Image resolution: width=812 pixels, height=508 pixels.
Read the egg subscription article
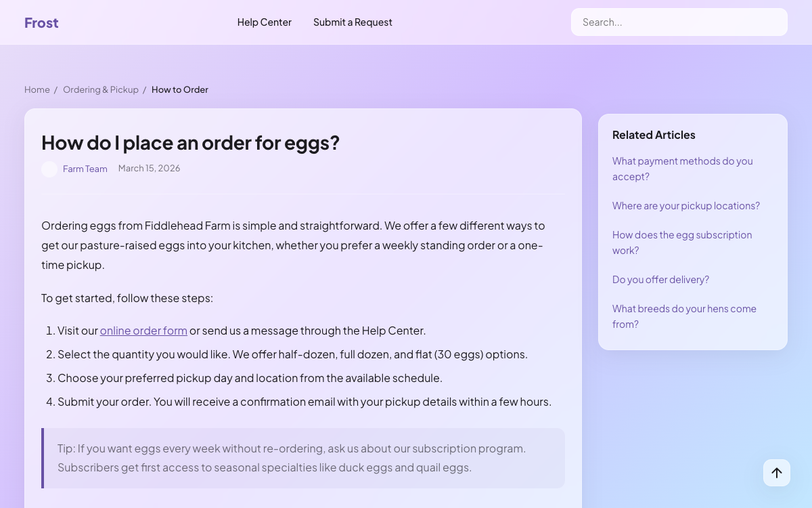pos(682,242)
